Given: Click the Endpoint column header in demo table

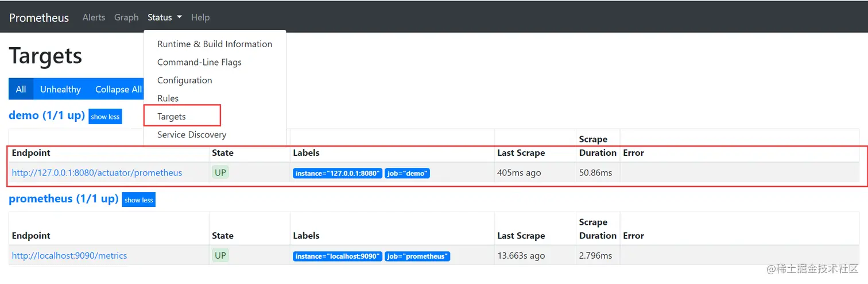Looking at the screenshot, I should point(31,153).
